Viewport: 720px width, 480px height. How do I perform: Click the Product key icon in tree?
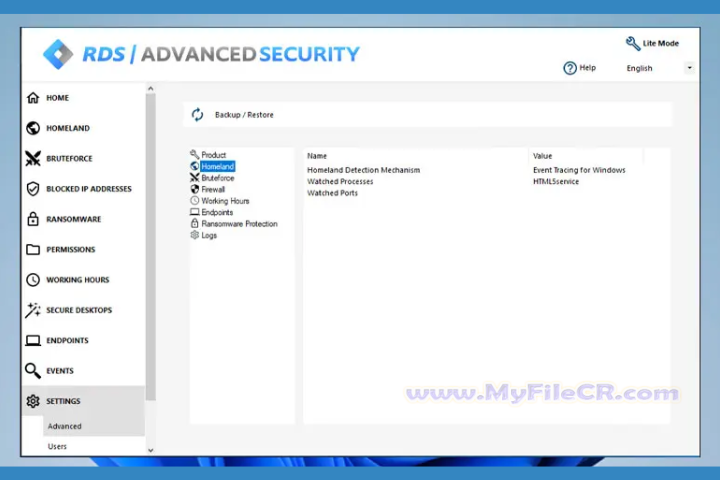(x=195, y=154)
